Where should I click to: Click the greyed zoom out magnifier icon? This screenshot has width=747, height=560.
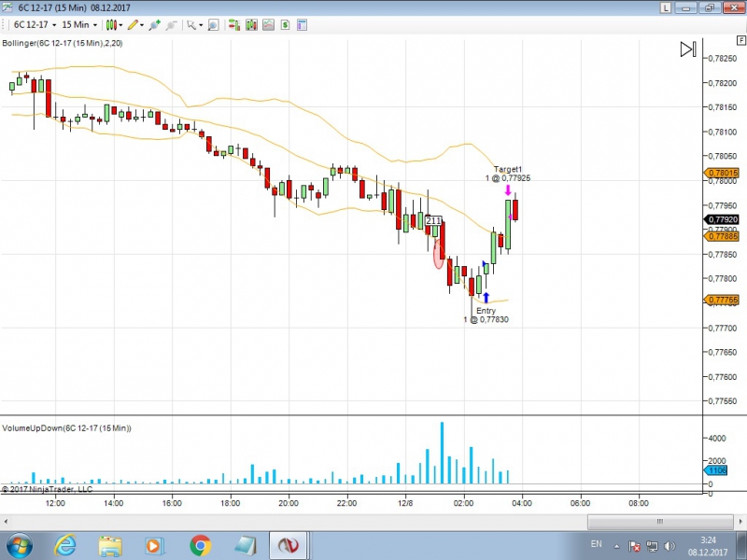point(171,25)
